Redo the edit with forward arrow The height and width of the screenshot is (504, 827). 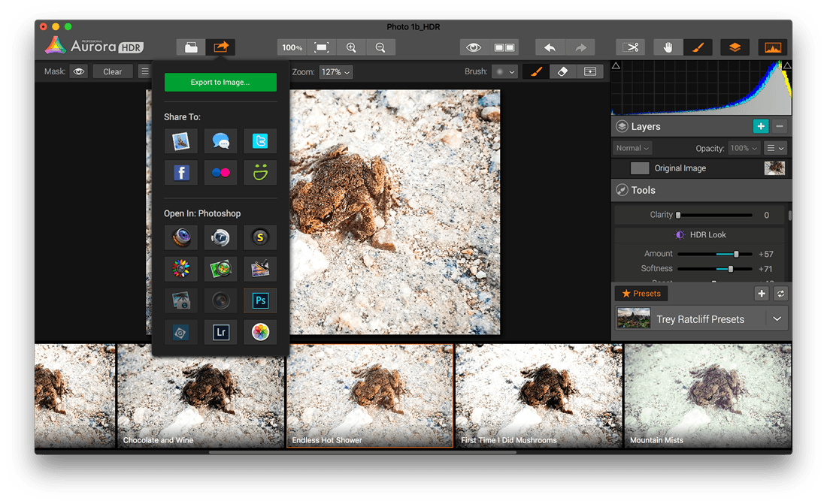pyautogui.click(x=580, y=47)
